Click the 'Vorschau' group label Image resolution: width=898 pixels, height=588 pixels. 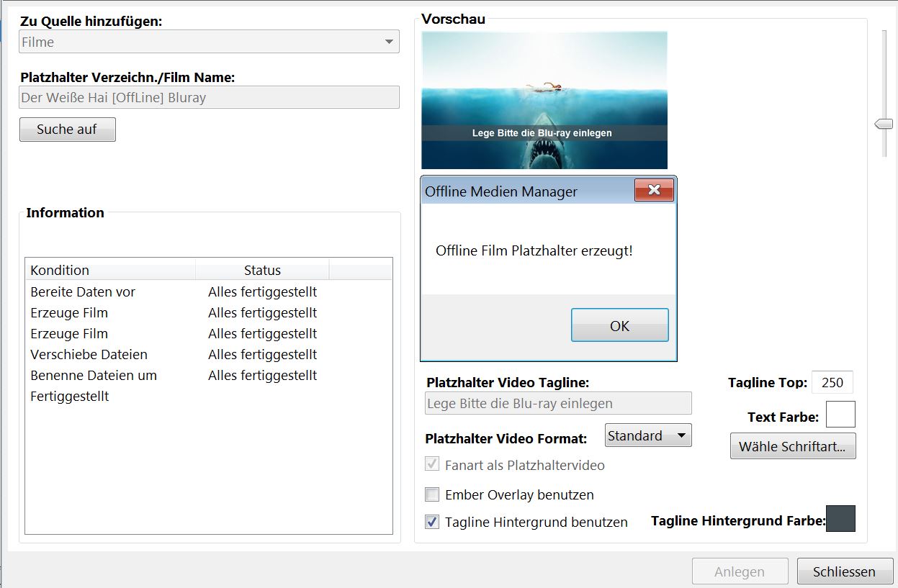[x=454, y=19]
